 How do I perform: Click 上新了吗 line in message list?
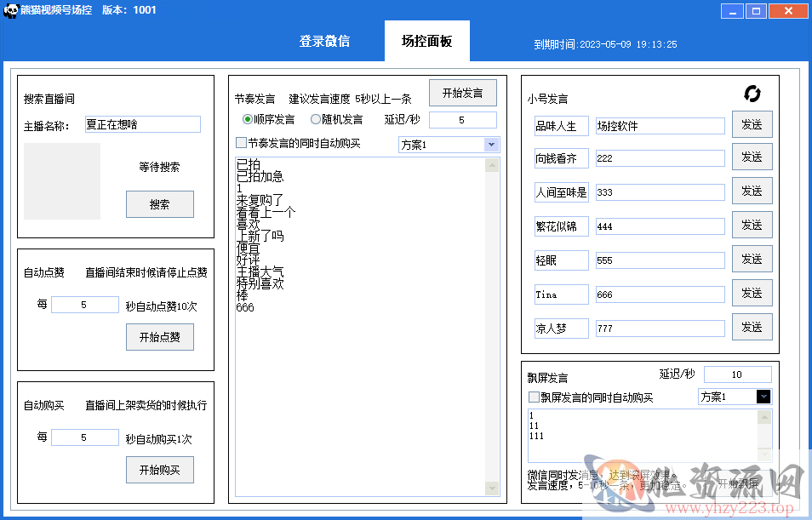click(260, 237)
